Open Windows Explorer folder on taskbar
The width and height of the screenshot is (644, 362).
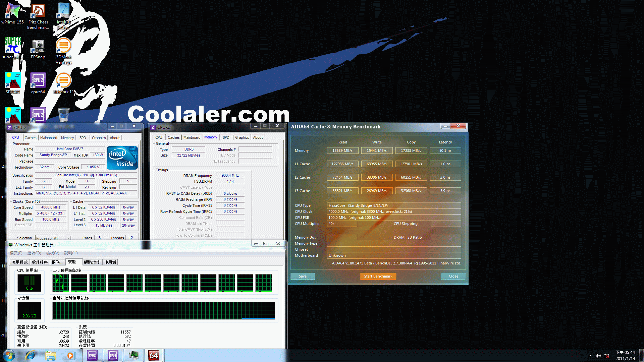pos(51,355)
